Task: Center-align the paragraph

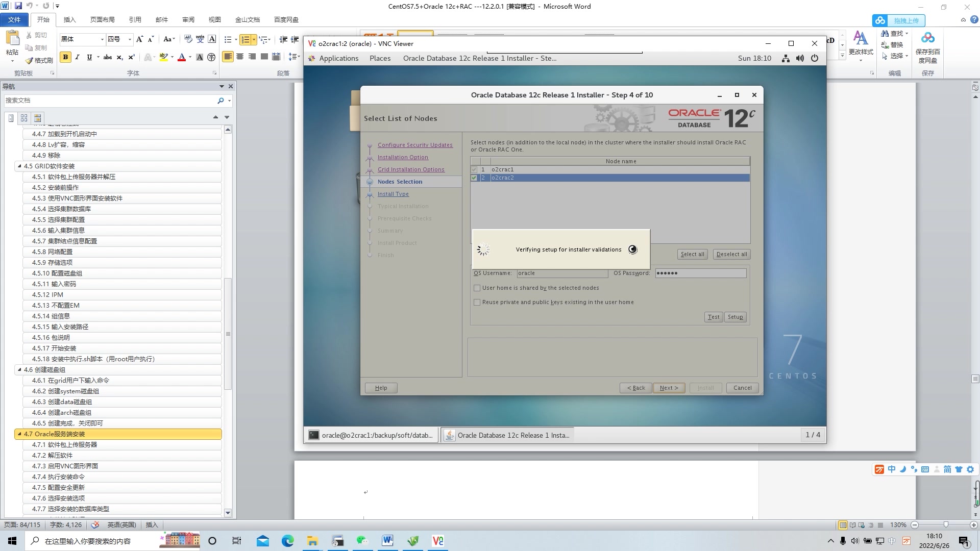Action: click(240, 57)
